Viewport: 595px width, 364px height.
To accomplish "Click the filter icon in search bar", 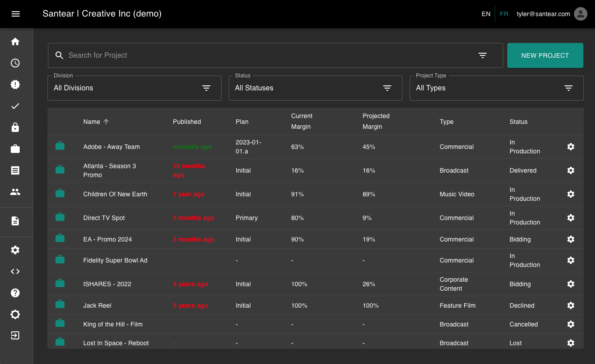I will 483,55.
